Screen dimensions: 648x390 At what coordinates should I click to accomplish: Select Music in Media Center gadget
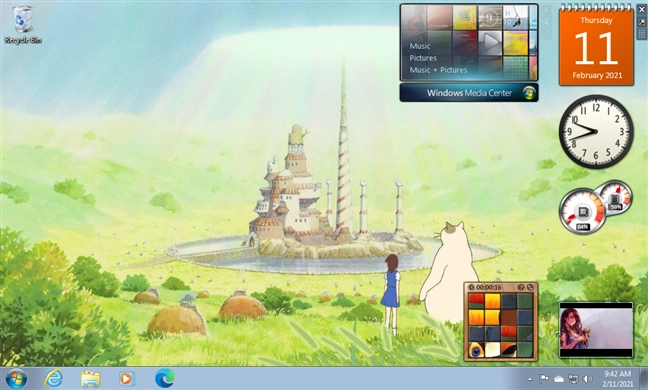point(420,46)
